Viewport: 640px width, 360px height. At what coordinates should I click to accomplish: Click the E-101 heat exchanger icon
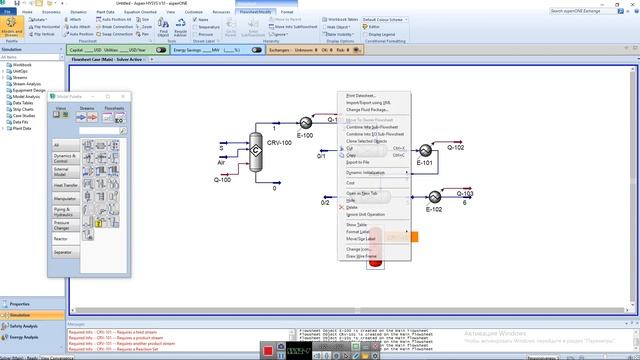pos(425,150)
